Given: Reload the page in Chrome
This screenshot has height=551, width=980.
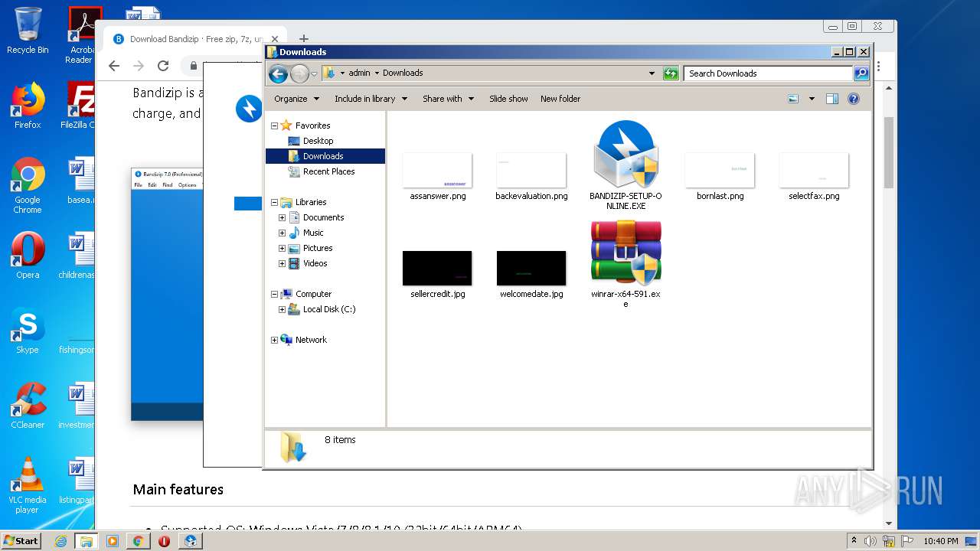Looking at the screenshot, I should click(162, 66).
